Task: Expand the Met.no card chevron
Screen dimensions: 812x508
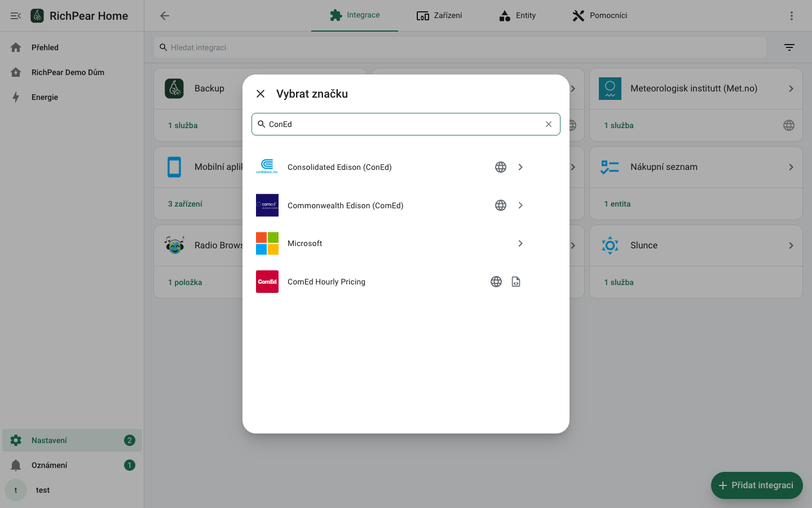Action: 791,89
